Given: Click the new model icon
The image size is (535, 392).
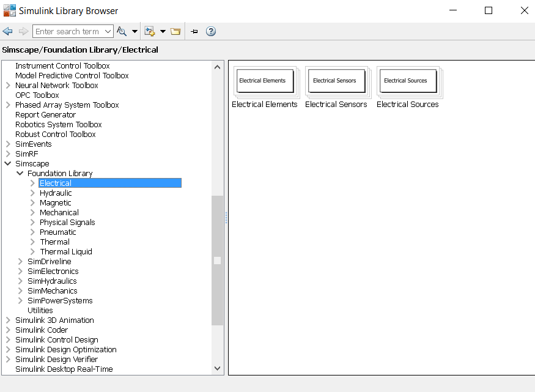Looking at the screenshot, I should pyautogui.click(x=149, y=31).
